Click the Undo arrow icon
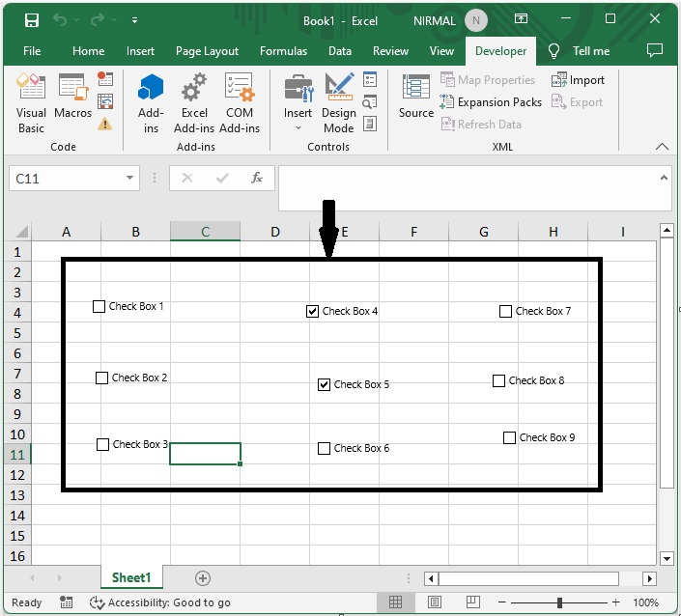 pyautogui.click(x=60, y=20)
